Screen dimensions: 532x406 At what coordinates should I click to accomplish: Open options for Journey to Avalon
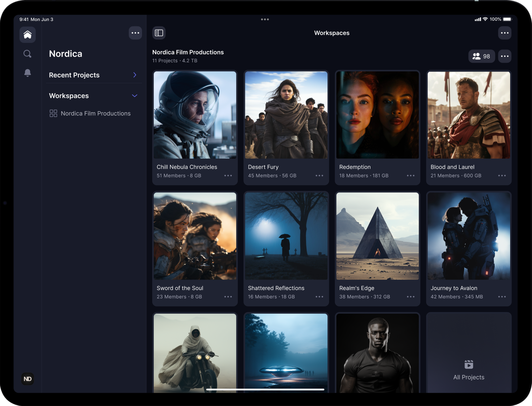(502, 297)
